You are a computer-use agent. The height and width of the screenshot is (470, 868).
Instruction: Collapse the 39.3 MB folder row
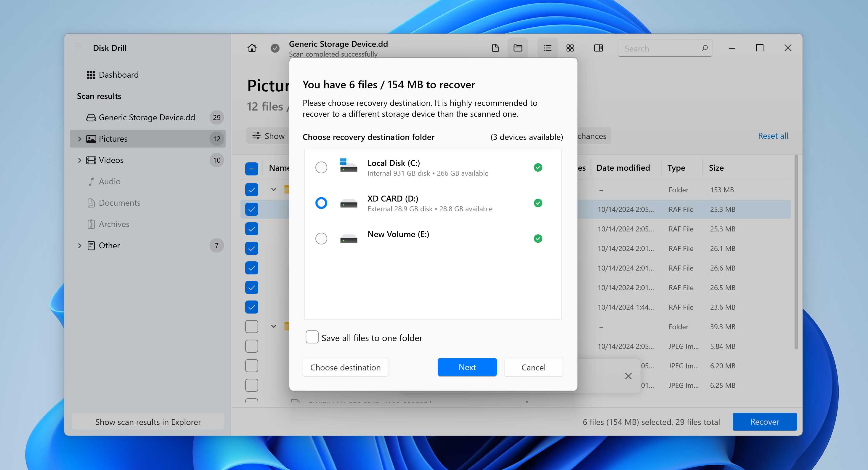point(273,327)
